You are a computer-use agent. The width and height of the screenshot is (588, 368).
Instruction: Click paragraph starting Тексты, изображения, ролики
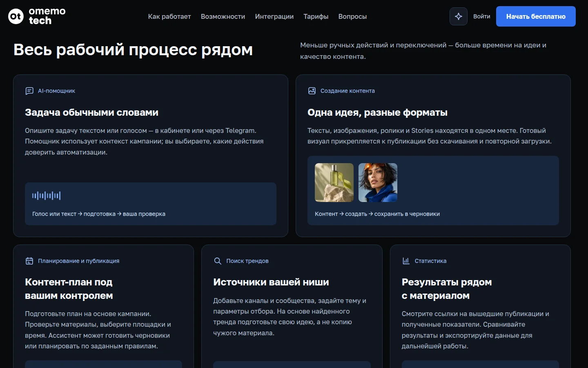[430, 136]
